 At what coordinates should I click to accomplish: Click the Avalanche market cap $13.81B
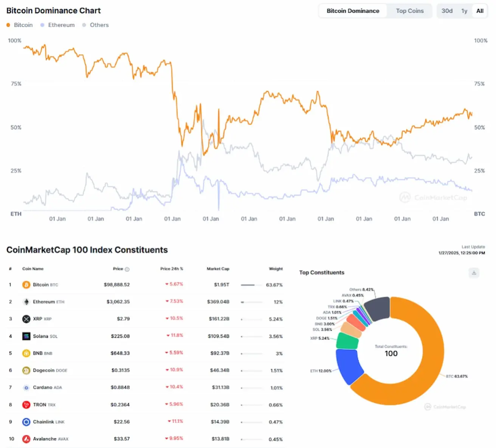pyautogui.click(x=220, y=439)
